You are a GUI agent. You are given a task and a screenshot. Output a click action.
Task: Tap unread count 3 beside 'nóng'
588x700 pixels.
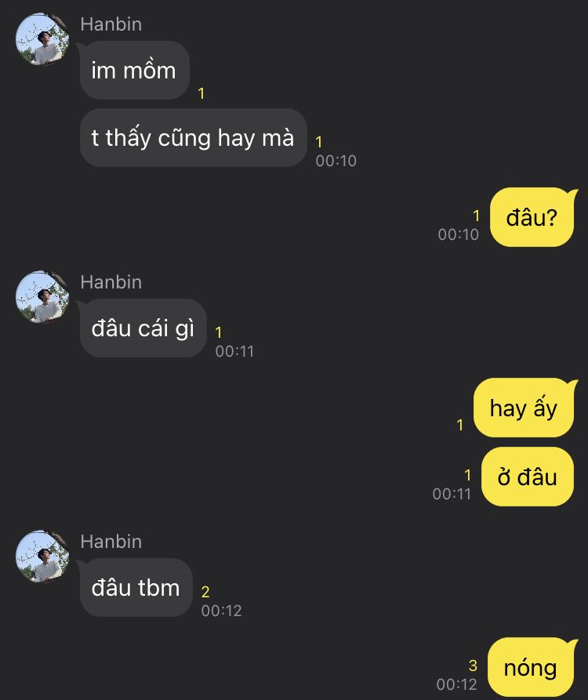pos(474,666)
